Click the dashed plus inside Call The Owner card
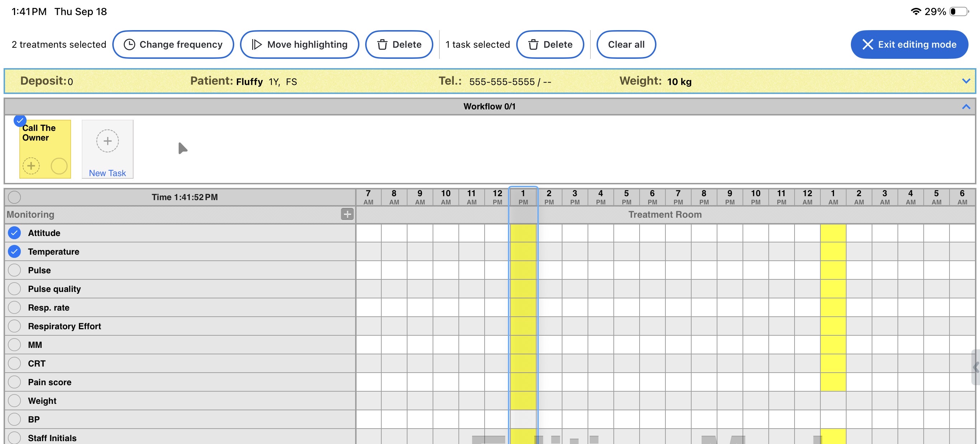980x444 pixels. [31, 166]
